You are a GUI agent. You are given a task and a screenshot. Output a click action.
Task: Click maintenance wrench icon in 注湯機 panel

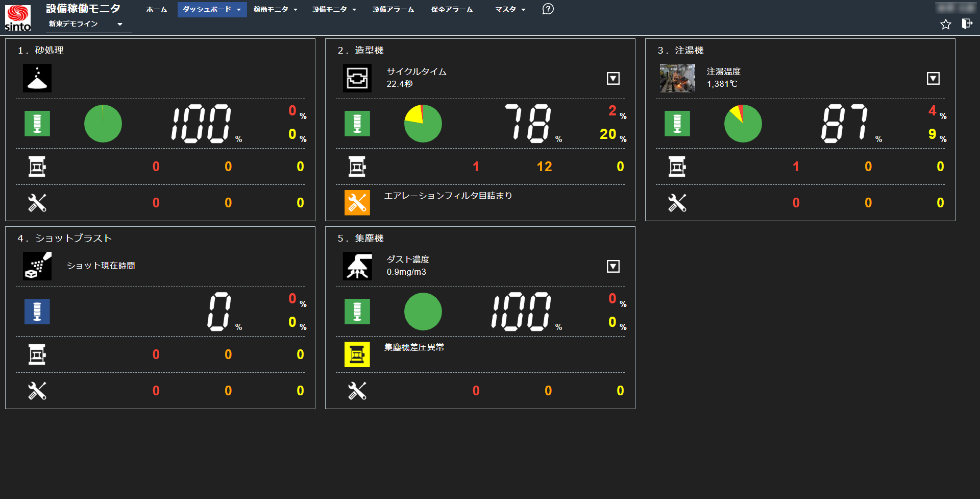677,203
